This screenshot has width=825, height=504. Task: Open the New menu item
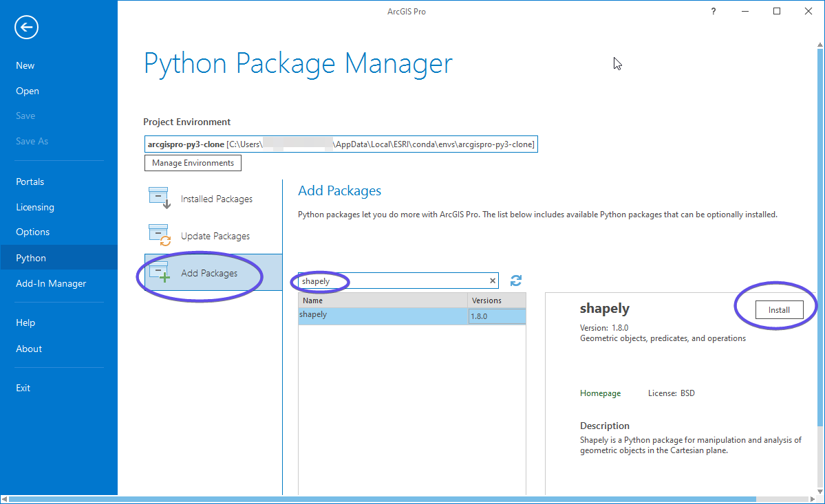pos(25,66)
